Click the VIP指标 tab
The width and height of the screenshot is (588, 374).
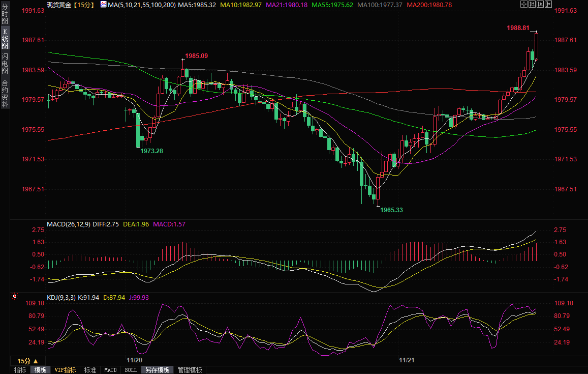pyautogui.click(x=65, y=370)
